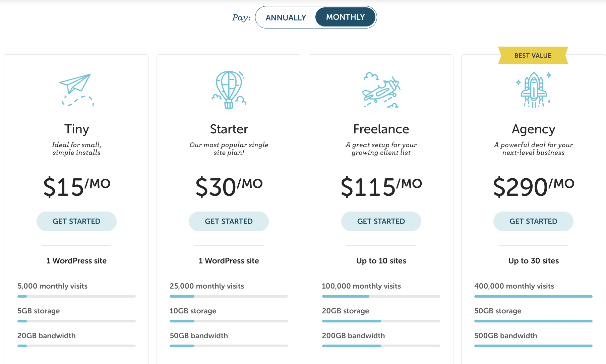606x364 pixels.
Task: Click the Tiny plan heading
Action: (x=76, y=129)
